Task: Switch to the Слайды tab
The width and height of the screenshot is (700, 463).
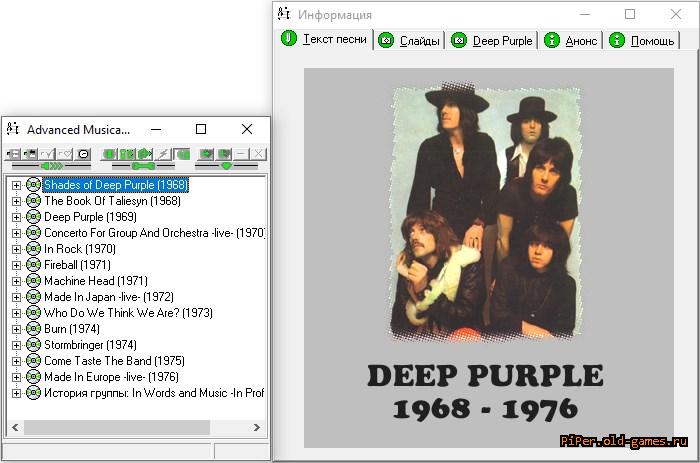Action: [x=409, y=41]
